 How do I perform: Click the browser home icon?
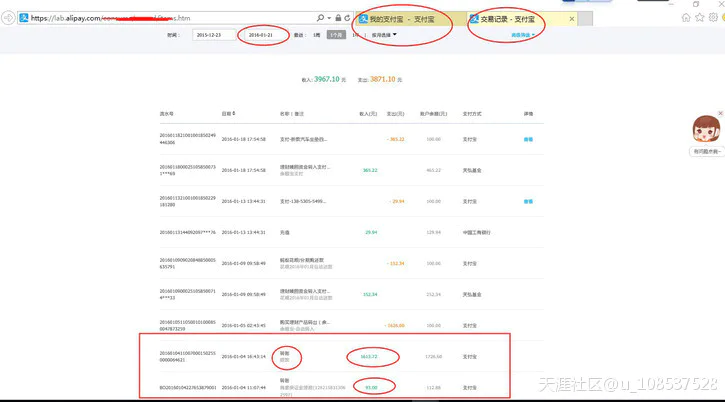click(x=686, y=18)
